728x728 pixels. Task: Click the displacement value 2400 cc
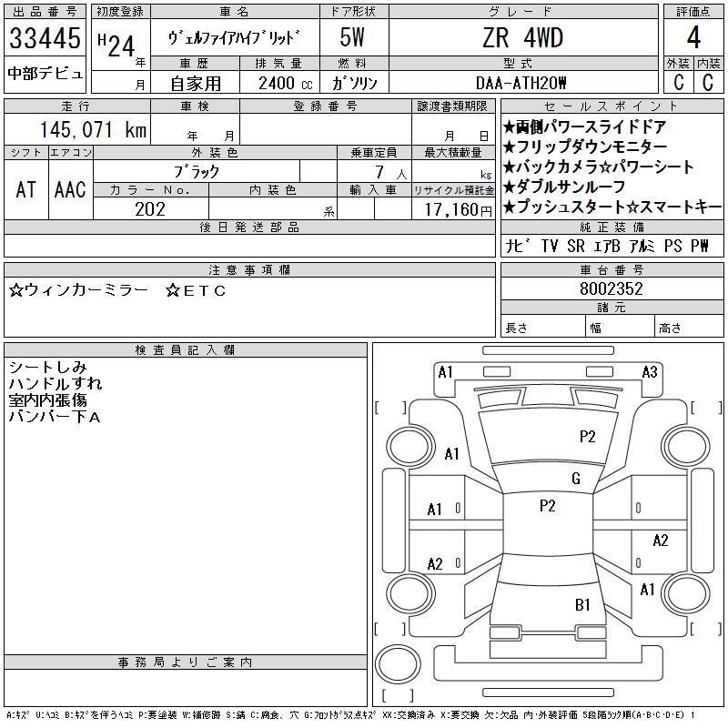point(286,84)
